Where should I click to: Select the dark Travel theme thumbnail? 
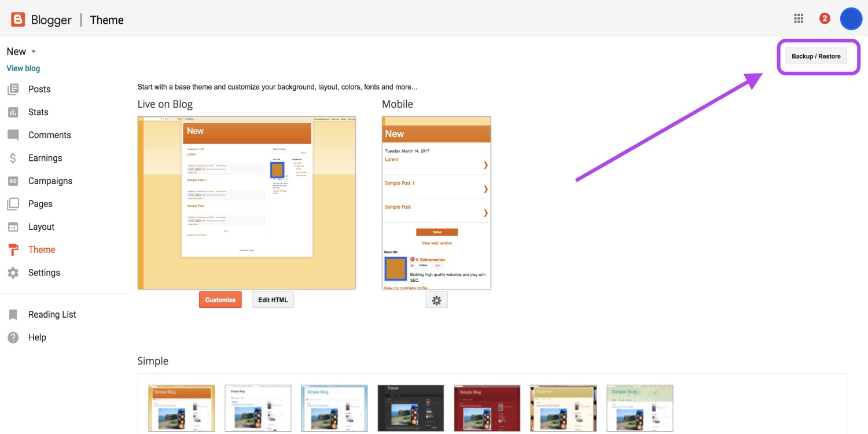tap(410, 408)
